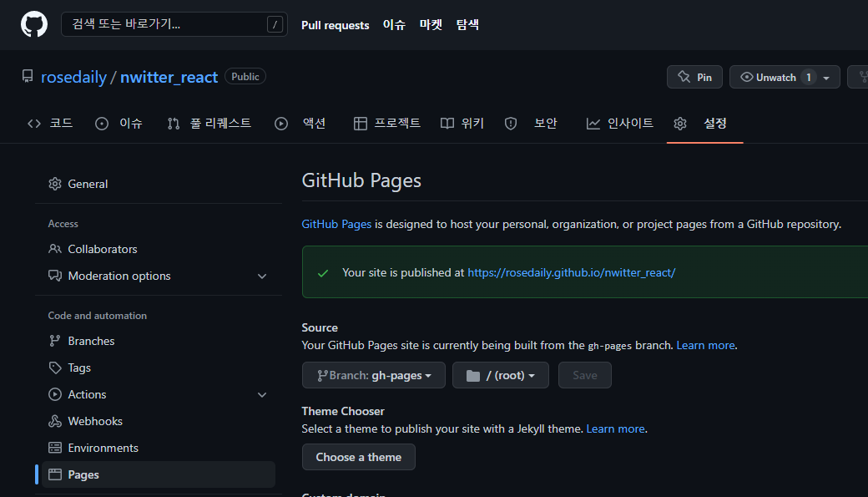Open Pull requests in top navigation
Screen dimensions: 868x497
click(x=335, y=25)
